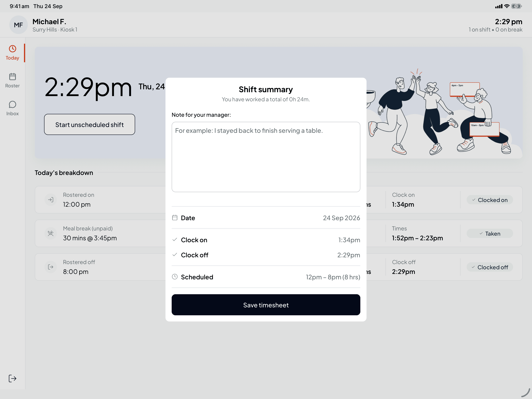The height and width of the screenshot is (399, 532).
Task: Click the Clocked off status badge
Action: tap(490, 267)
